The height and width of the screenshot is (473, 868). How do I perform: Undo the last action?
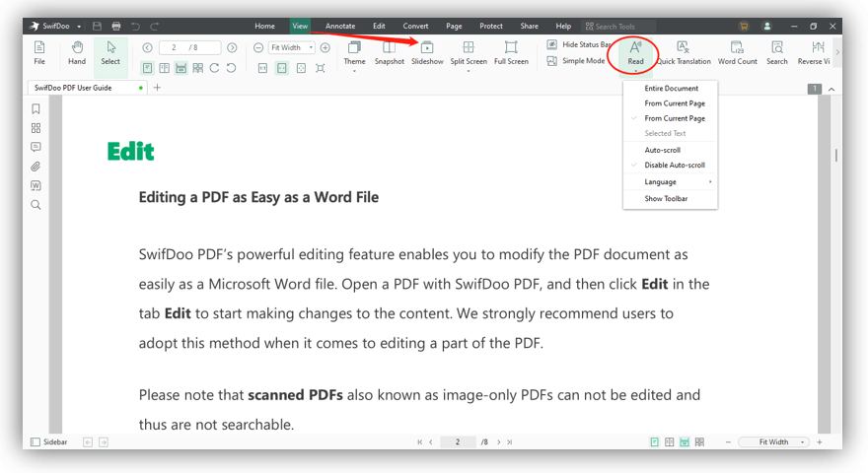(x=136, y=26)
